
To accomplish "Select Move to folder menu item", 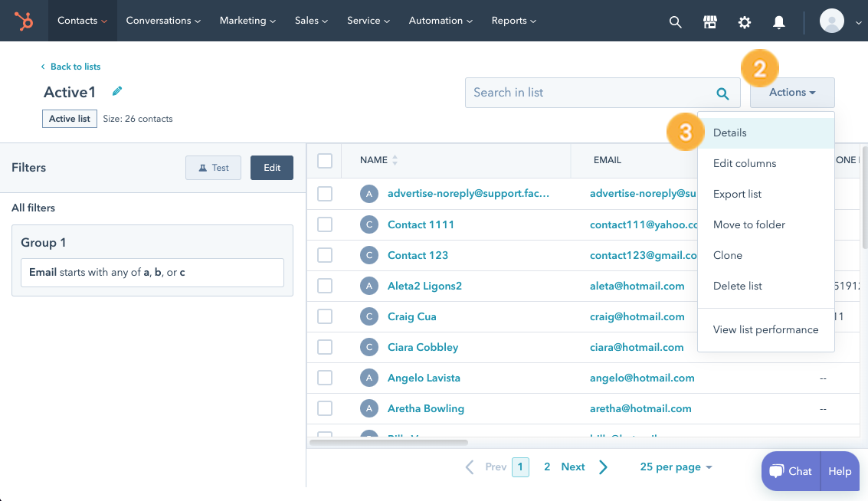I will 766,224.
